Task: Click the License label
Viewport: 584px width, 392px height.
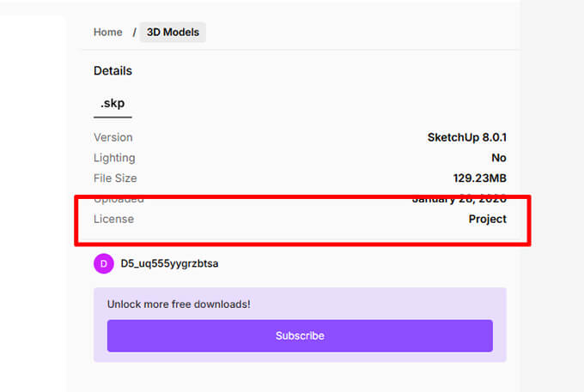Action: click(x=113, y=219)
